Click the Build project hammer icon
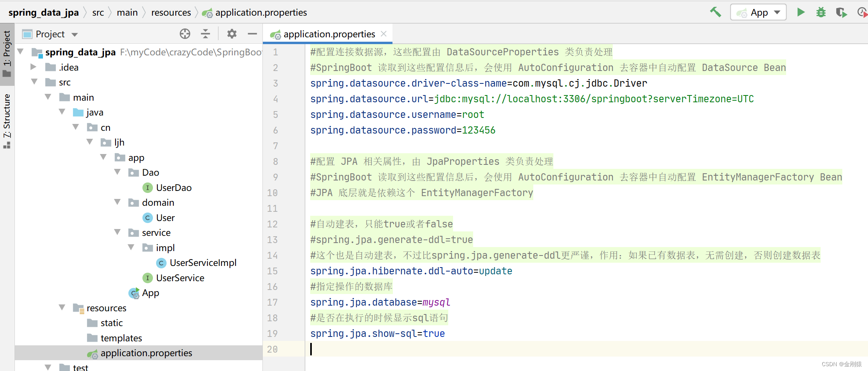Screen dimensions: 868x371 pyautogui.click(x=715, y=12)
